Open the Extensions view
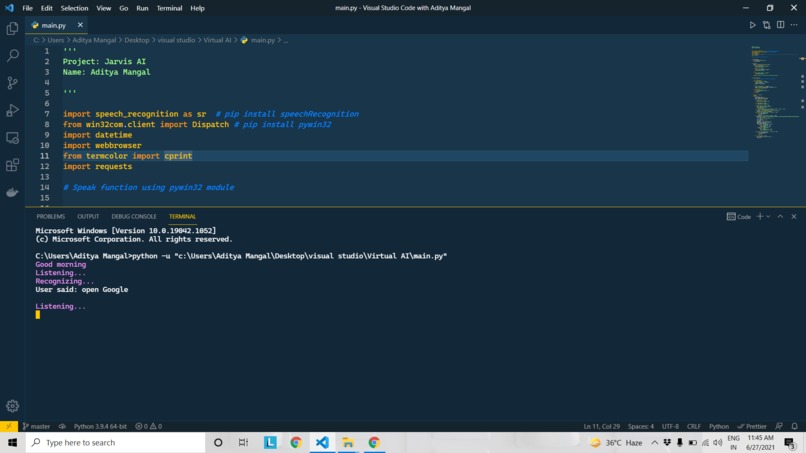Image resolution: width=806 pixels, height=453 pixels. click(12, 165)
